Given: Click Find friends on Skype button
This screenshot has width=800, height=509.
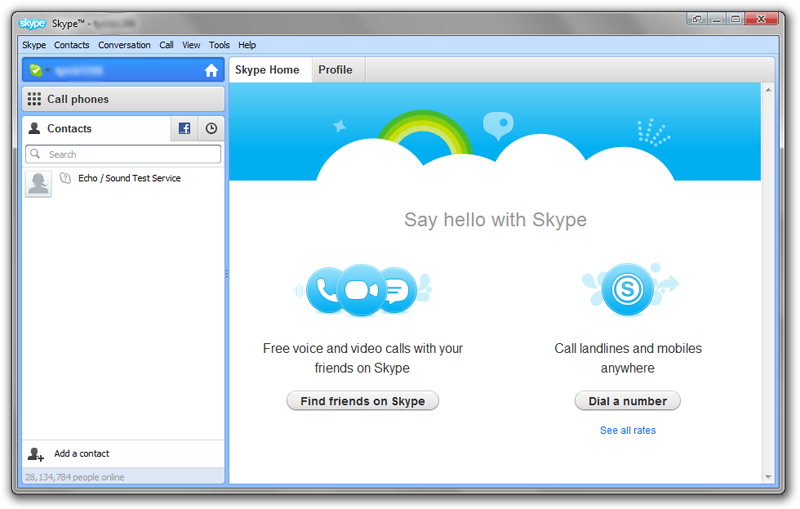Looking at the screenshot, I should tap(362, 401).
